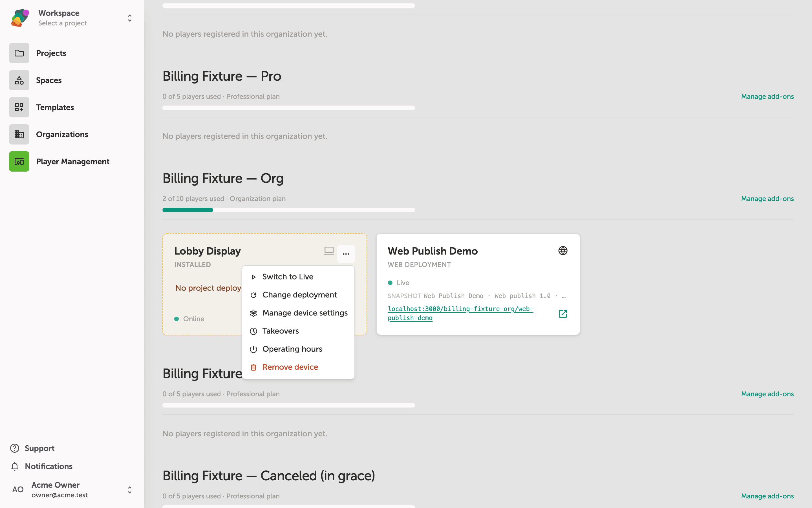812x508 pixels.
Task: Choose Manage device settings
Action: (298, 313)
